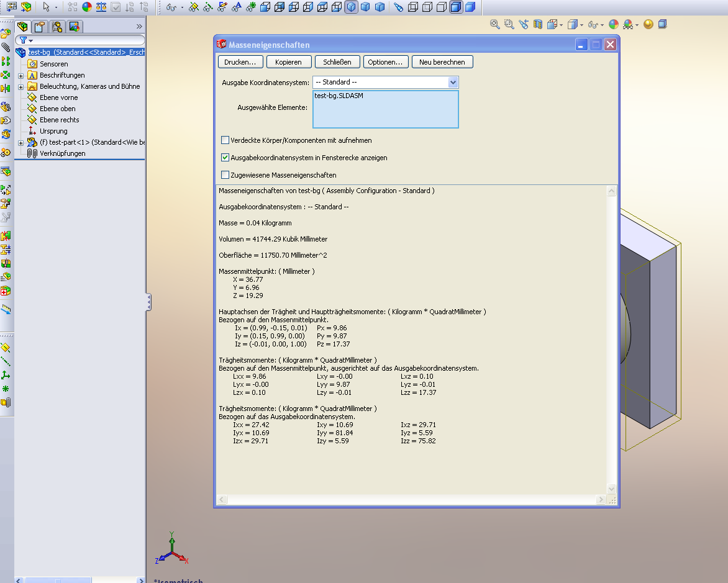Expand the test-part<1> component node

tap(20, 142)
